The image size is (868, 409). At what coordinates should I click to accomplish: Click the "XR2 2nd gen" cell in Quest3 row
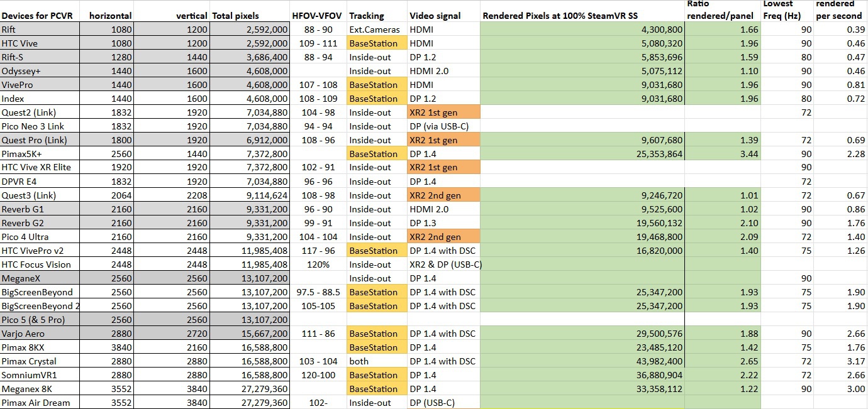click(x=443, y=195)
